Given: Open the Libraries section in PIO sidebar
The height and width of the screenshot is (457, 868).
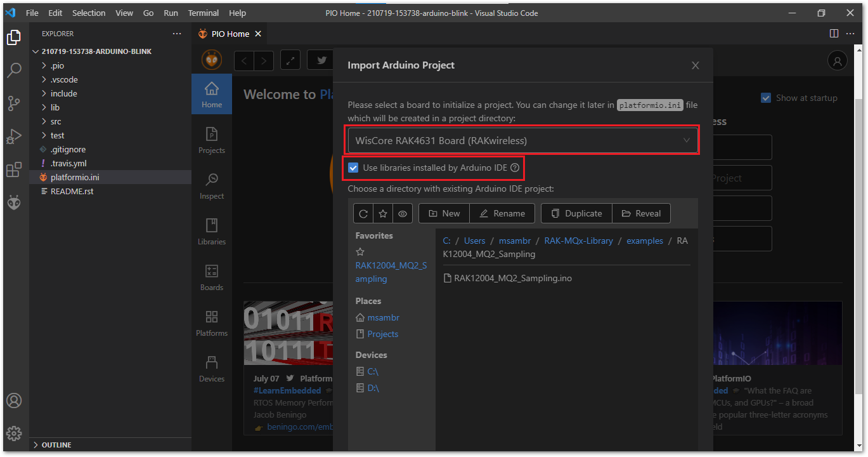Looking at the screenshot, I should point(212,232).
